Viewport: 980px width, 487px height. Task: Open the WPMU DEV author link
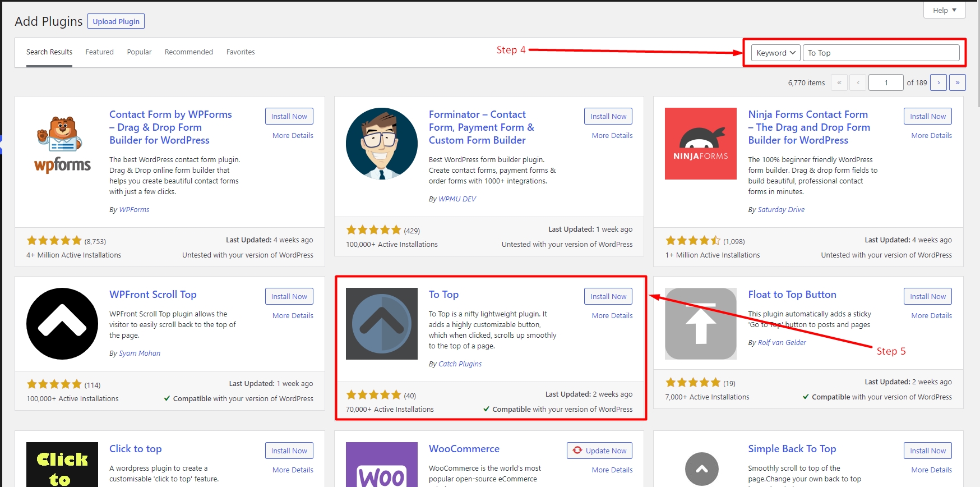[x=457, y=199]
